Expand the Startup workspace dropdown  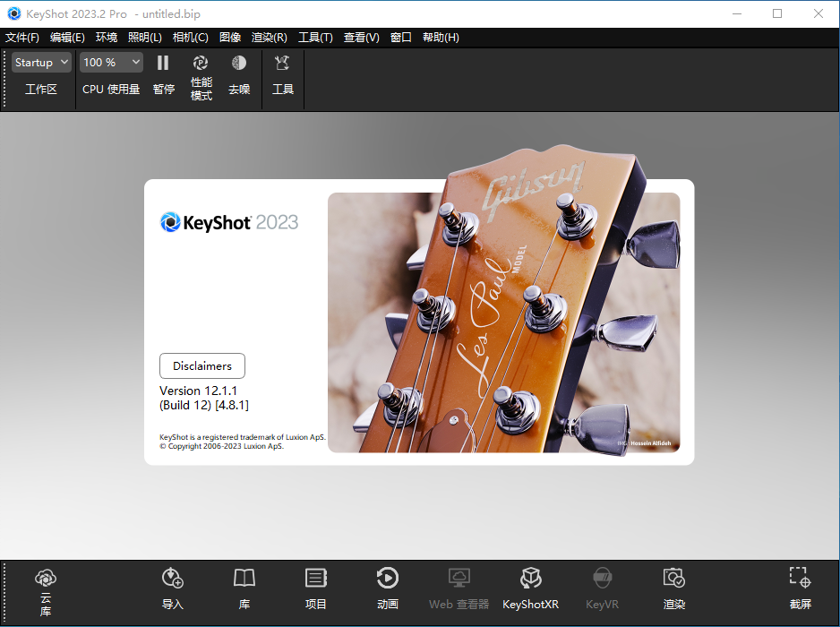click(x=41, y=63)
